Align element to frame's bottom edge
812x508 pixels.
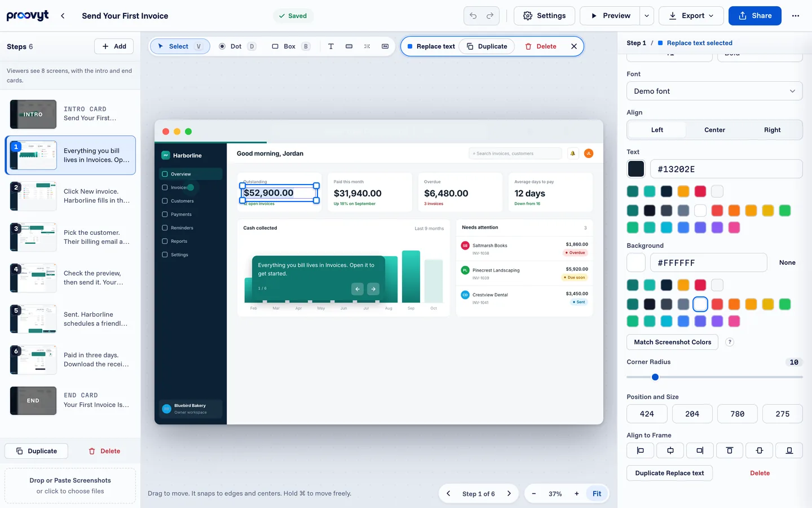pyautogui.click(x=789, y=450)
